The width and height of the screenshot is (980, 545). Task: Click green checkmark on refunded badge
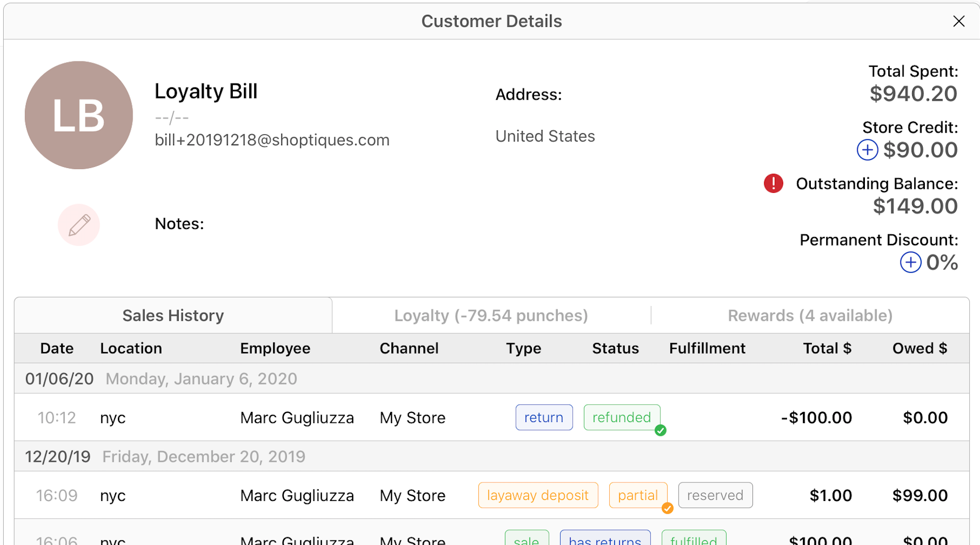(660, 430)
